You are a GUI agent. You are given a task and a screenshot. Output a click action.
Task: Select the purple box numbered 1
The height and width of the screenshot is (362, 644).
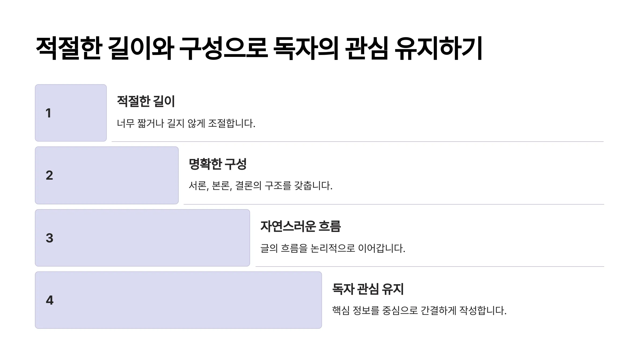click(71, 113)
